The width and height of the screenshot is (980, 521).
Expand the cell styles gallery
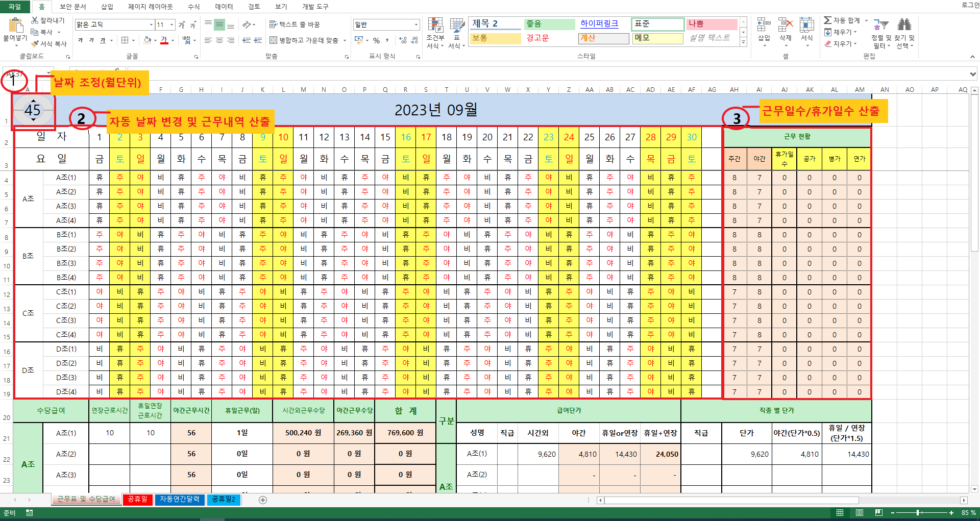point(743,43)
